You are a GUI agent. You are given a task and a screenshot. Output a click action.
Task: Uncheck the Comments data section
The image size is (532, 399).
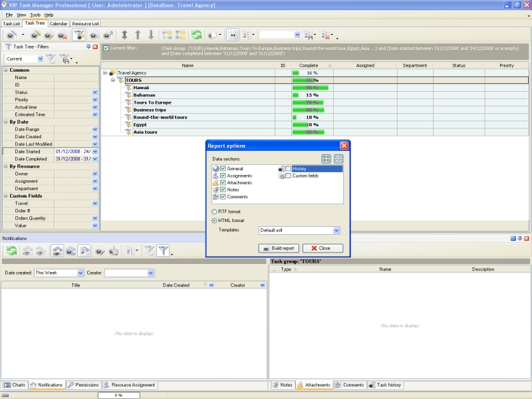(223, 197)
